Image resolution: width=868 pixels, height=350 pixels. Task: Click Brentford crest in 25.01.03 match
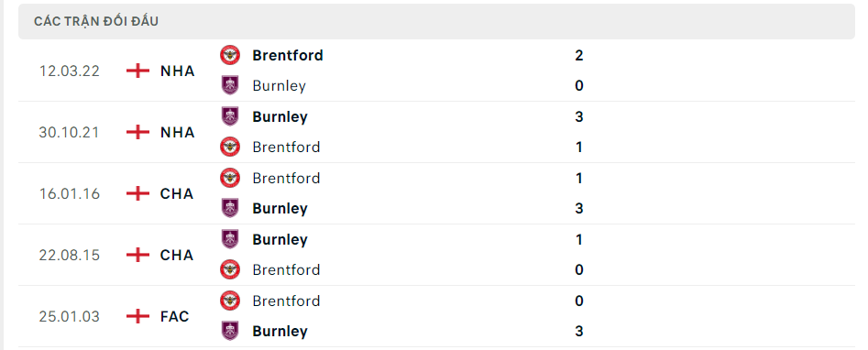(x=230, y=301)
